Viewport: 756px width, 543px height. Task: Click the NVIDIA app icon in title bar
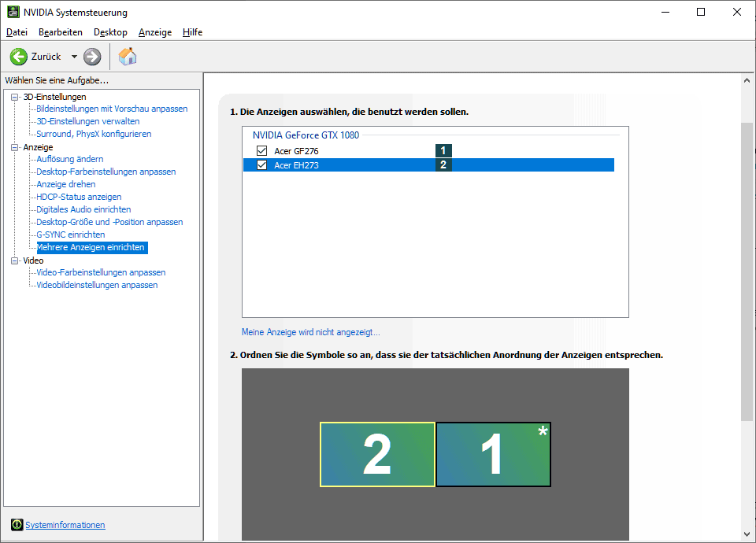coord(13,13)
